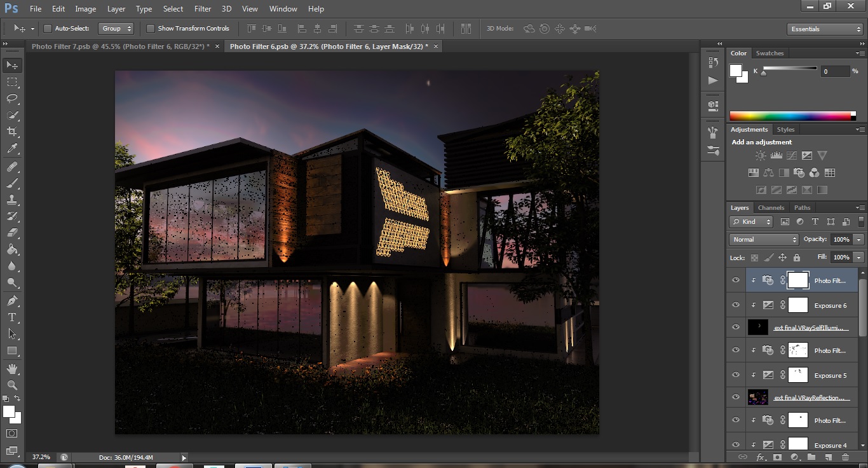
Task: Click the Brightness/Contrast adjustment icon
Action: [x=761, y=155]
